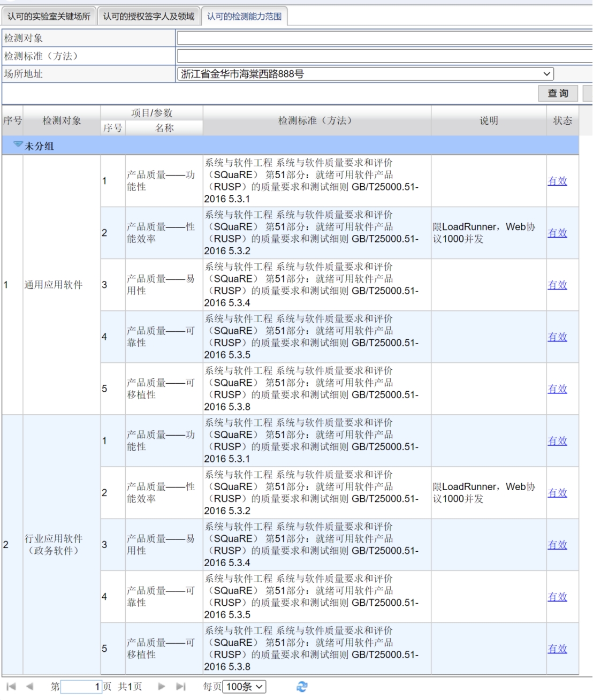This screenshot has height=700, width=593.
Task: Focus the 检测对象 input field
Action: pos(385,38)
